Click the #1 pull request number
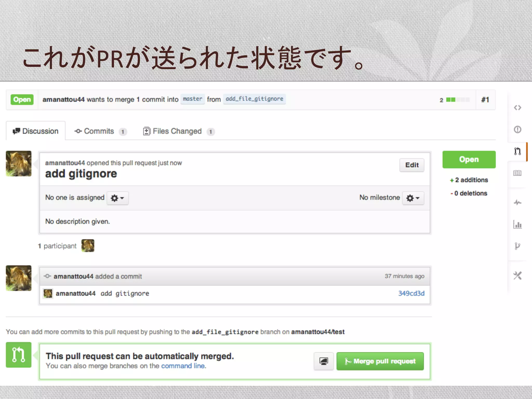The height and width of the screenshot is (399, 532). pyautogui.click(x=485, y=100)
